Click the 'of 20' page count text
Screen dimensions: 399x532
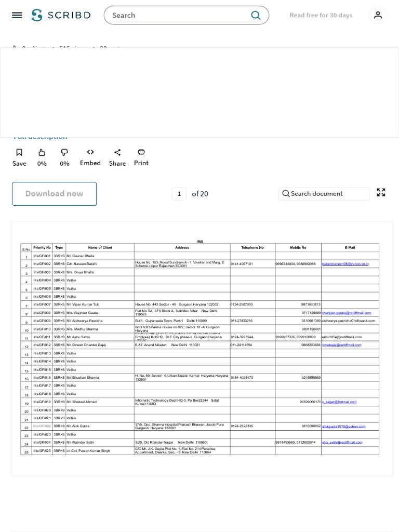200,194
